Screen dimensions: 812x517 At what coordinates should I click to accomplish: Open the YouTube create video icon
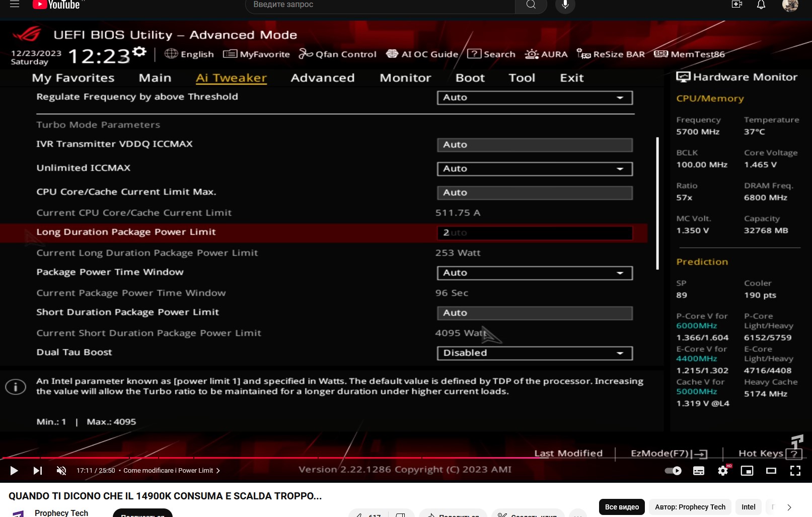click(x=737, y=5)
